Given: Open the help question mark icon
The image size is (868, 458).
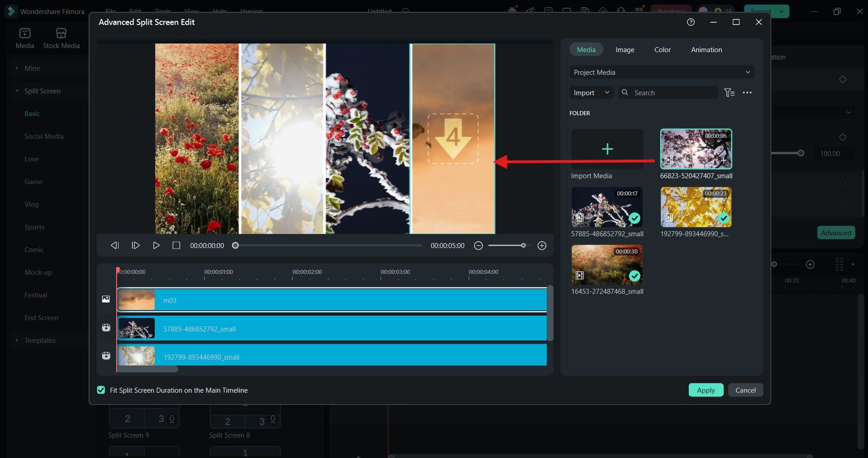Looking at the screenshot, I should tap(691, 22).
